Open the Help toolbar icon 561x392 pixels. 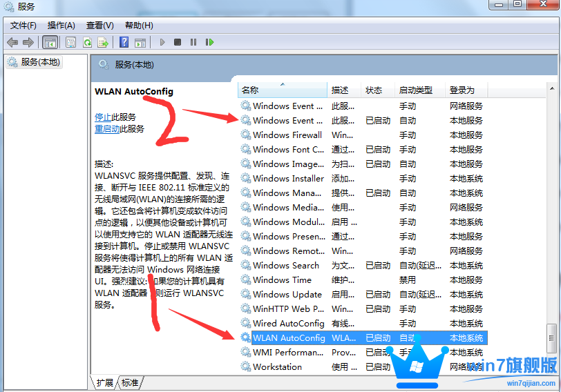124,42
